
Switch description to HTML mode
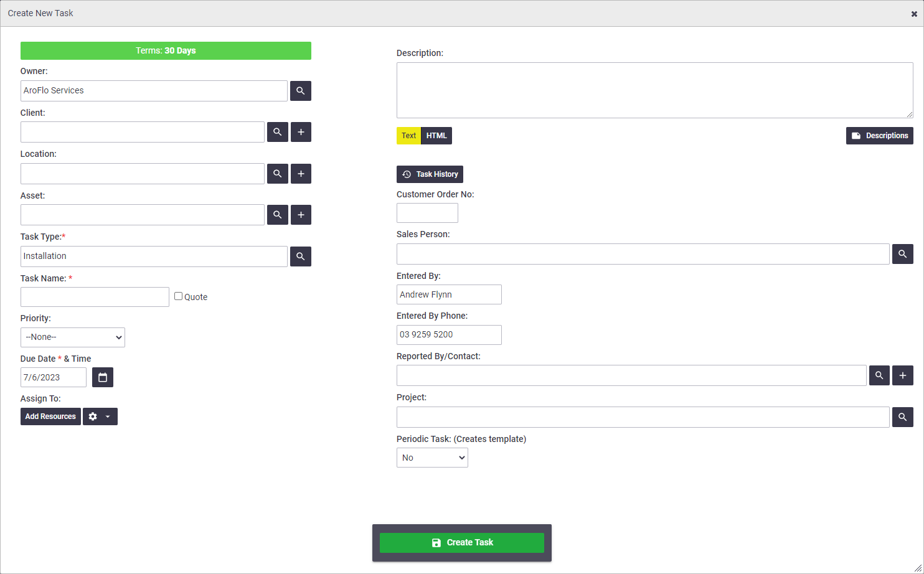tap(436, 136)
